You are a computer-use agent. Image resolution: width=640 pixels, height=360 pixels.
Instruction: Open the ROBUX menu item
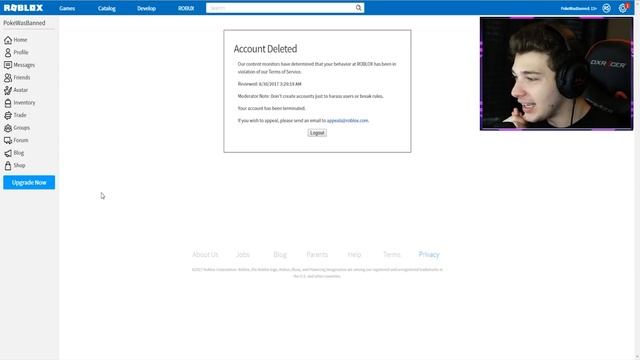186,8
